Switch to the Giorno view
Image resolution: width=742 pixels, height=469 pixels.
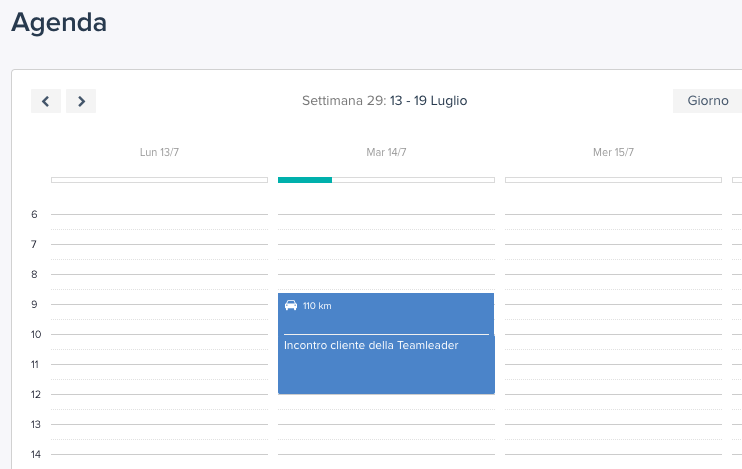[x=707, y=101]
